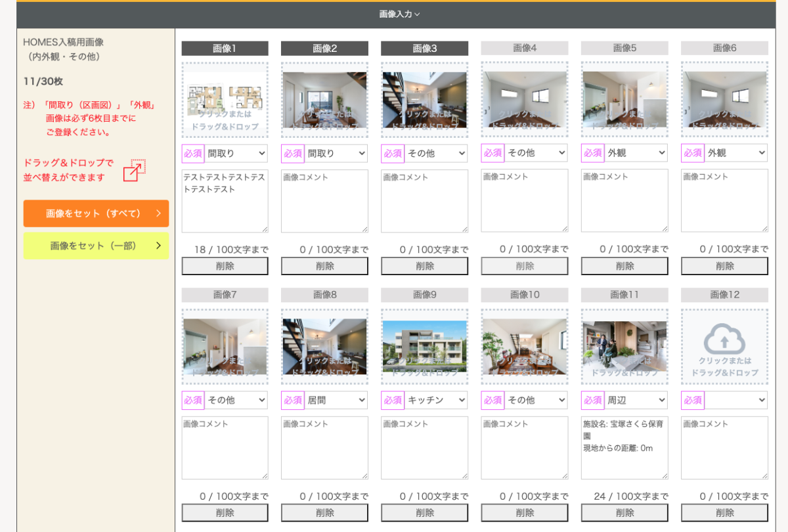Select the floor plan thumbnail in 画像1
The height and width of the screenshot is (532, 788).
pos(225,100)
